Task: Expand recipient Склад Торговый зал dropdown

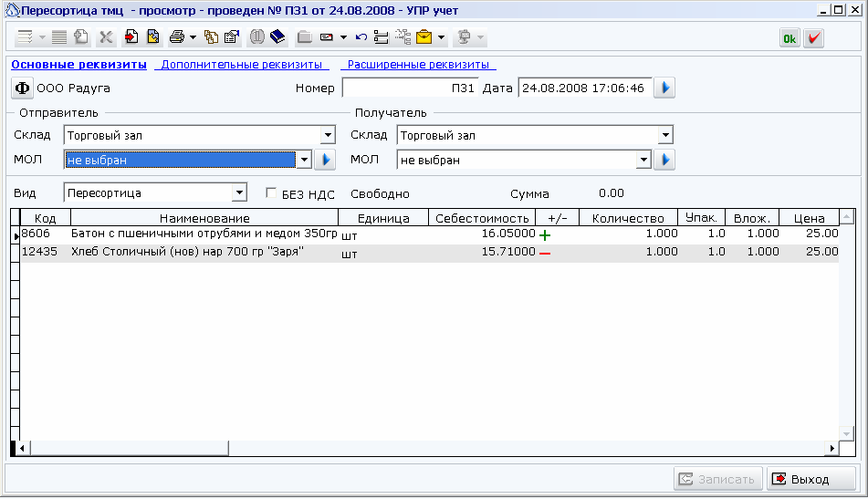Action: 665,135
